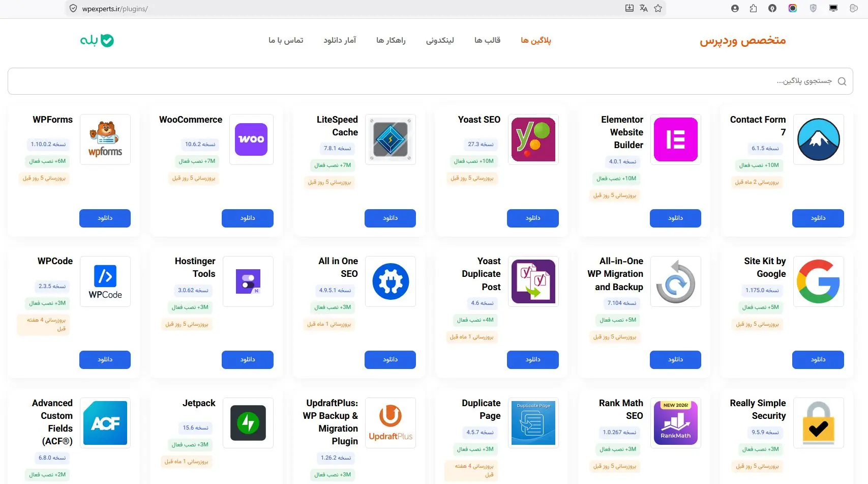The width and height of the screenshot is (868, 484).
Task: Click the Elementor Website Builder logo
Action: coord(676,139)
